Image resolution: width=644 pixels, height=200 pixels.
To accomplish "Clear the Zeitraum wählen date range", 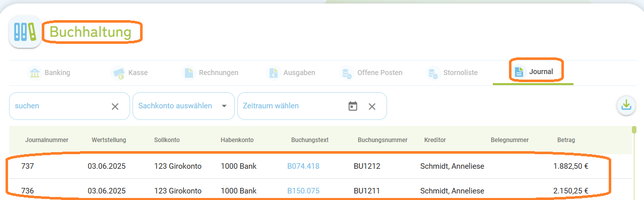I will click(x=372, y=106).
